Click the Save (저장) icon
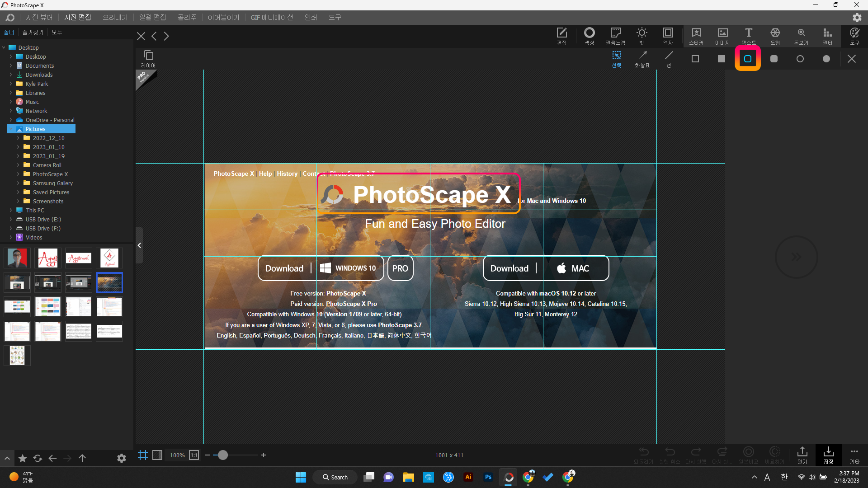The width and height of the screenshot is (868, 488). [828, 455]
